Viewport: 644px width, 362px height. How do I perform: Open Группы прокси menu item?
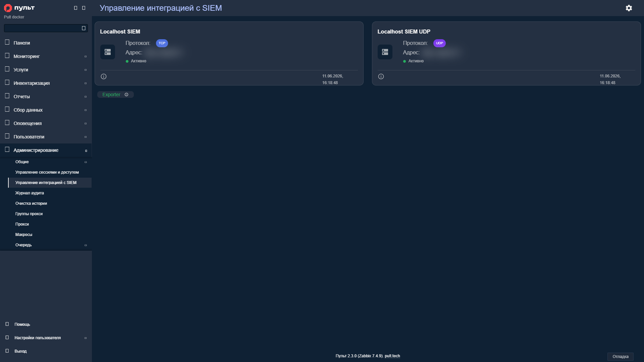50,214
